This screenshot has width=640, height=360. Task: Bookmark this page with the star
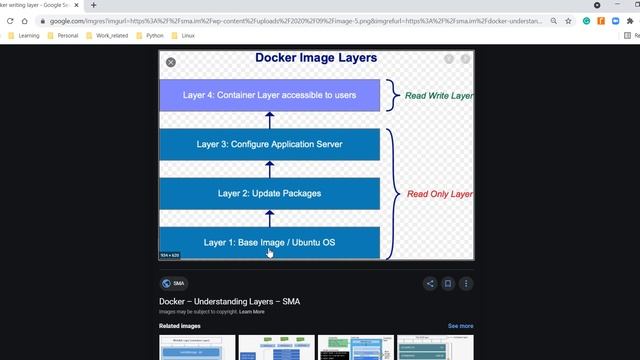click(x=568, y=21)
